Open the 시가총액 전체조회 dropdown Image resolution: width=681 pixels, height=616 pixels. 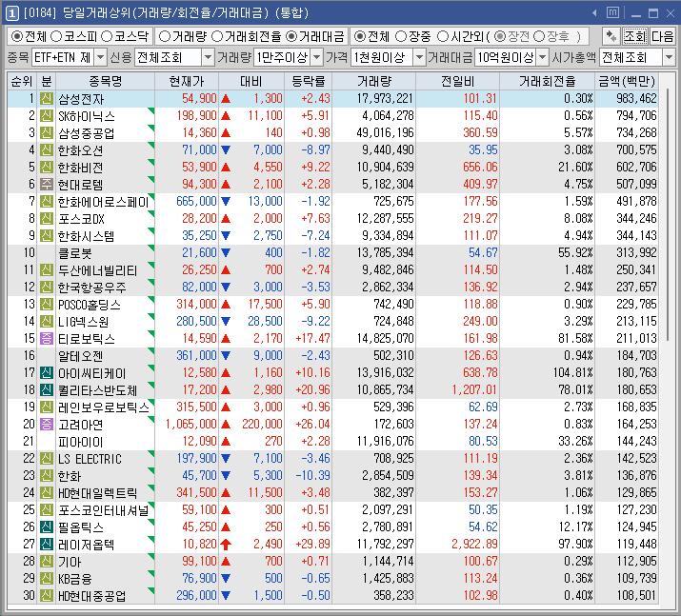coord(669,57)
